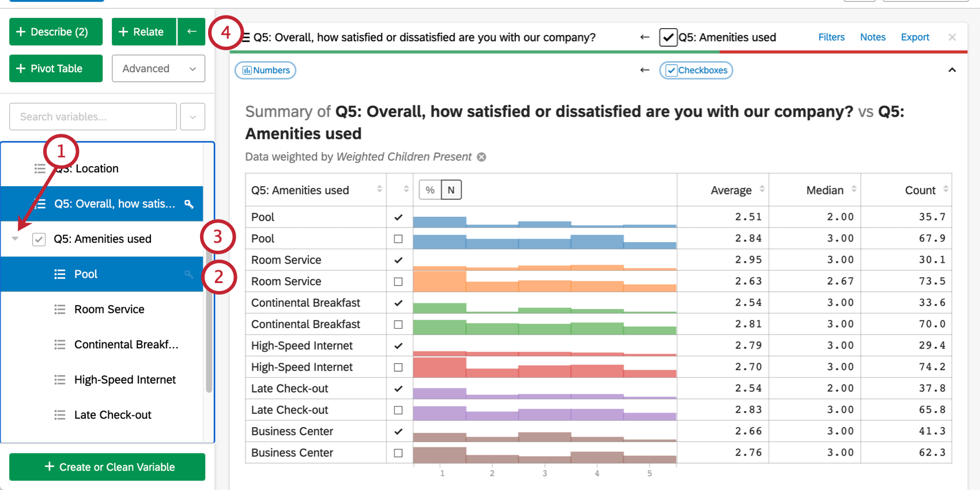Viewport: 980px width, 490px height.
Task: Switch chart display to percent mode
Action: point(430,190)
